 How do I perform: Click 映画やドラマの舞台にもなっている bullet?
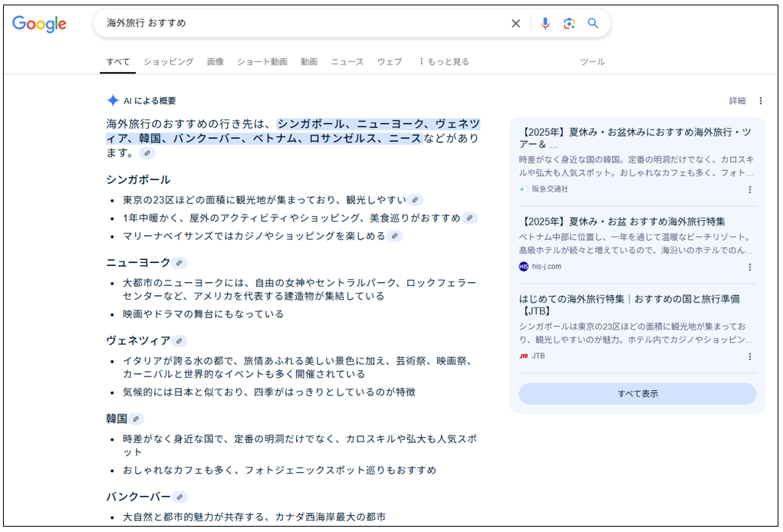(x=203, y=314)
